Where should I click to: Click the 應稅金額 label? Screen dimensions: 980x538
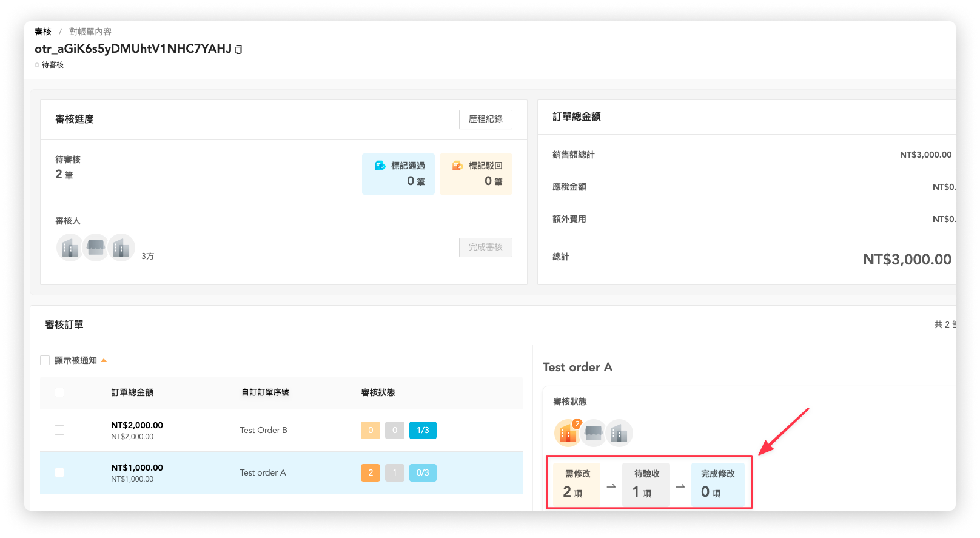pyautogui.click(x=569, y=187)
